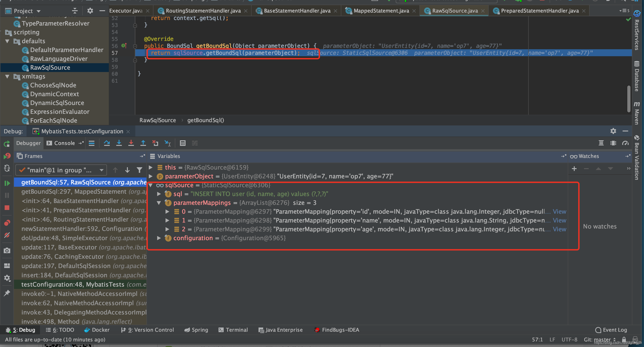The image size is (644, 347).
Task: Click the Run to Cursor icon
Action: (x=167, y=143)
